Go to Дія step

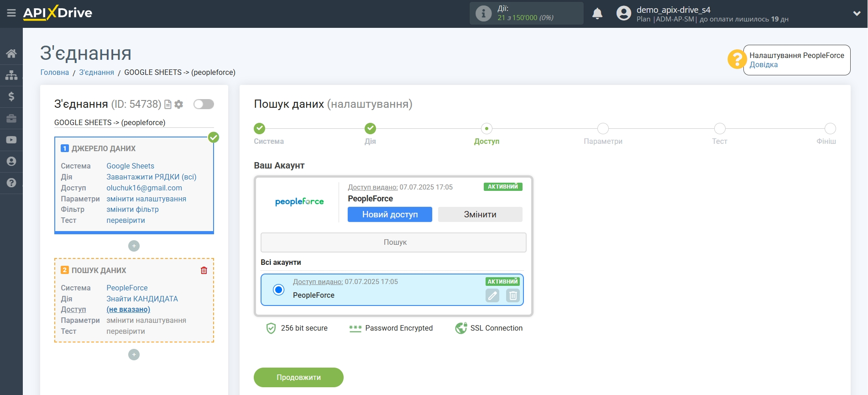[x=370, y=128]
